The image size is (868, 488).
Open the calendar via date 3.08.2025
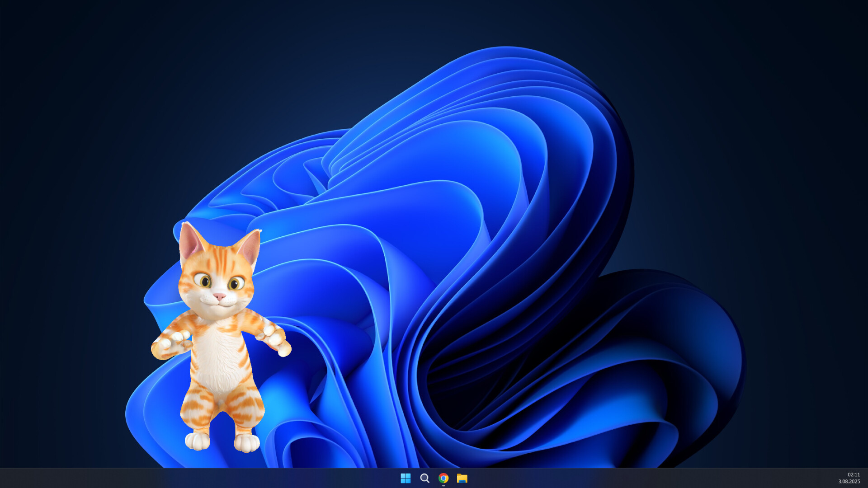point(849,482)
